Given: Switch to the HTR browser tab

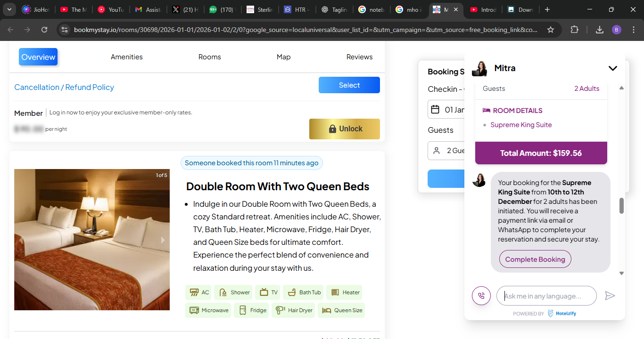Looking at the screenshot, I should [x=296, y=9].
